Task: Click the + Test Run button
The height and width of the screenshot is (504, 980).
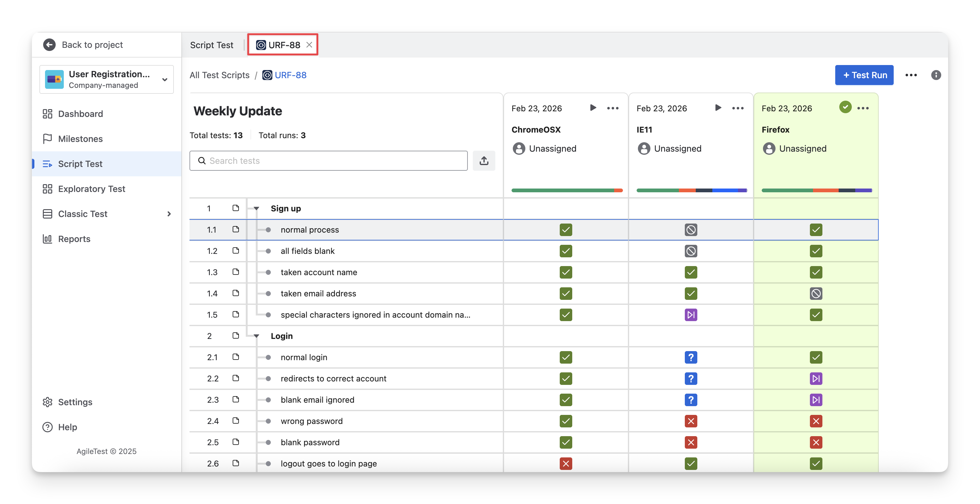Action: pos(864,75)
